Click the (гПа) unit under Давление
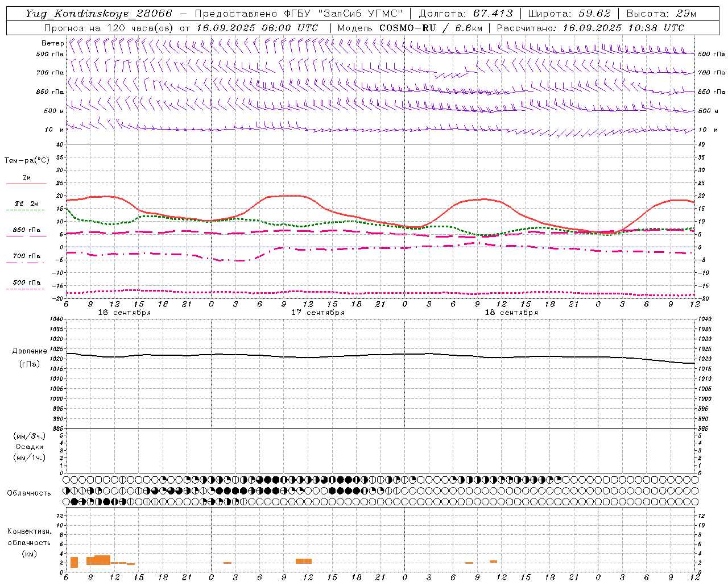 30,364
